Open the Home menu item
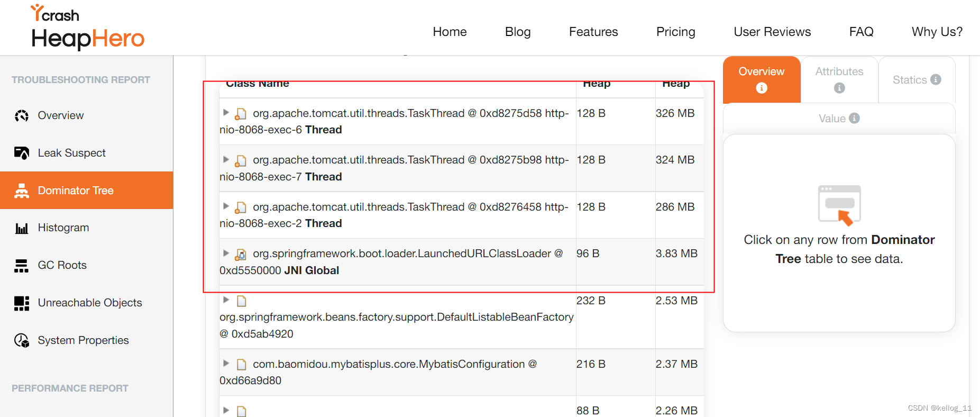The height and width of the screenshot is (417, 980). pos(450,32)
